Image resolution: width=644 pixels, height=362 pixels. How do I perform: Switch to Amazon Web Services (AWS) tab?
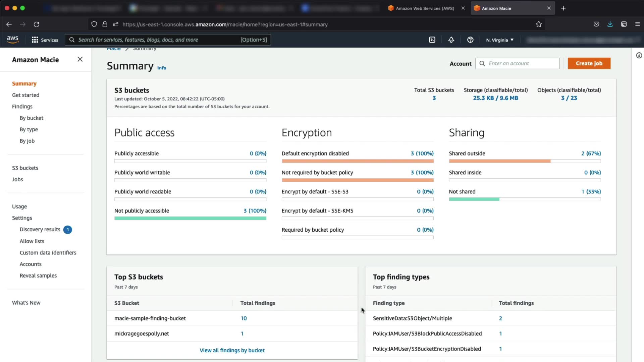[425, 8]
